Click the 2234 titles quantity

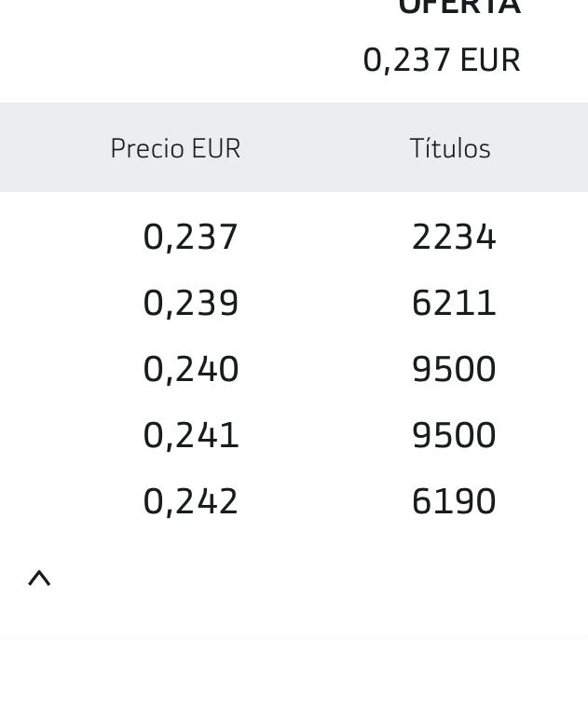[x=454, y=237]
